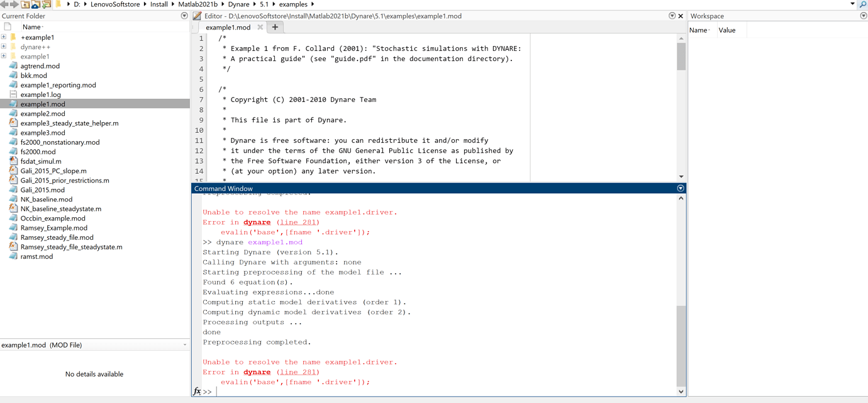Click the Back navigation arrow
Viewport: 868px width, 403px height.
click(x=4, y=4)
